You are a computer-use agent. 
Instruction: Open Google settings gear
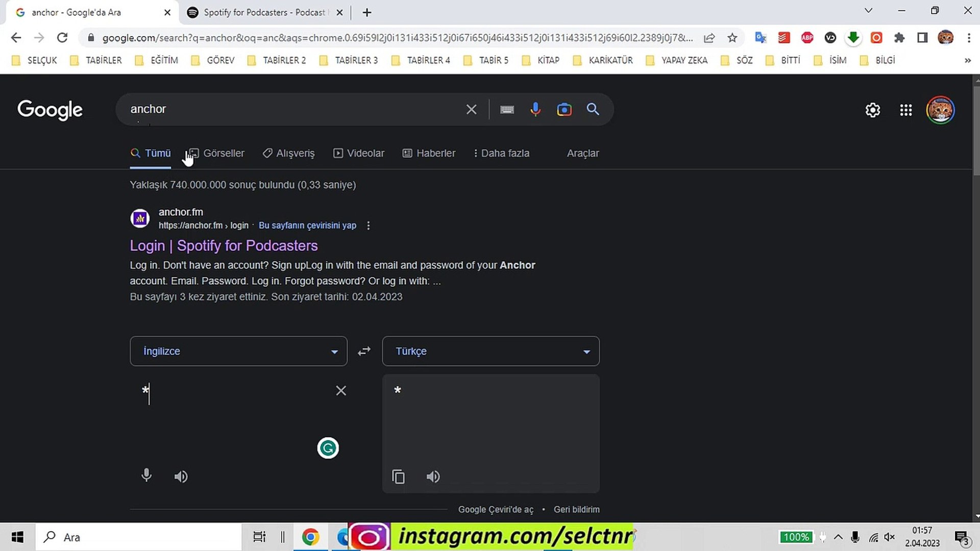click(873, 110)
